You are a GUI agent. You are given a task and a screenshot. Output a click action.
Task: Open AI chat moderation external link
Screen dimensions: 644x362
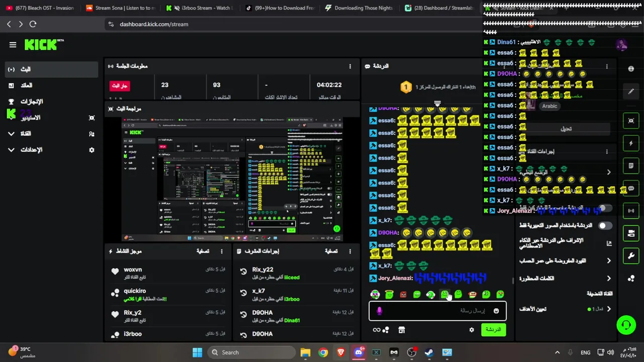[x=609, y=243]
